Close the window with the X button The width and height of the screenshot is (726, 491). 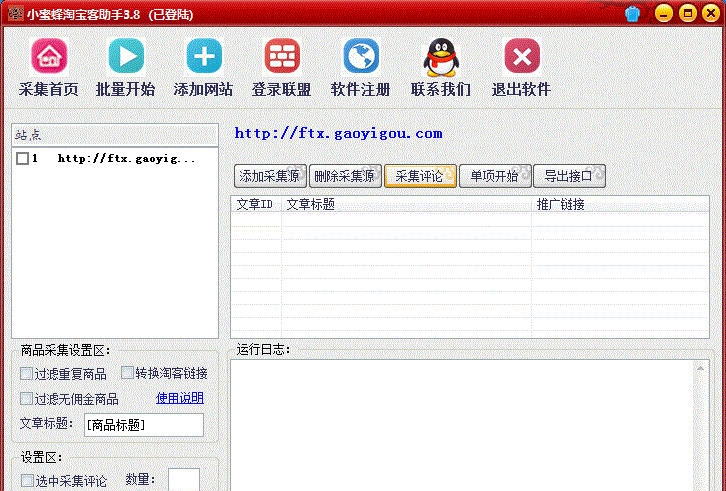point(711,13)
